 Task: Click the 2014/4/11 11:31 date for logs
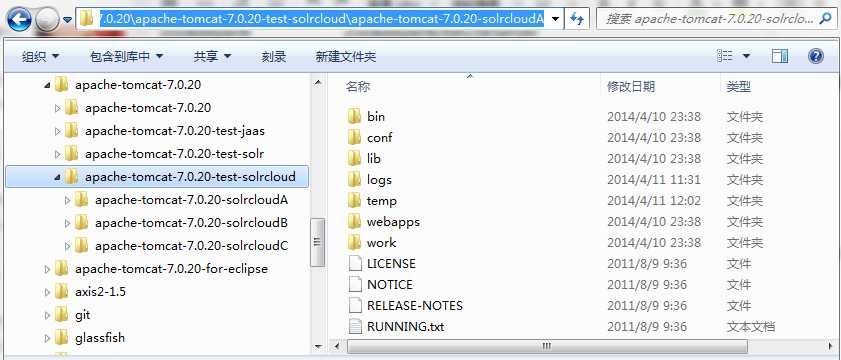tap(653, 180)
